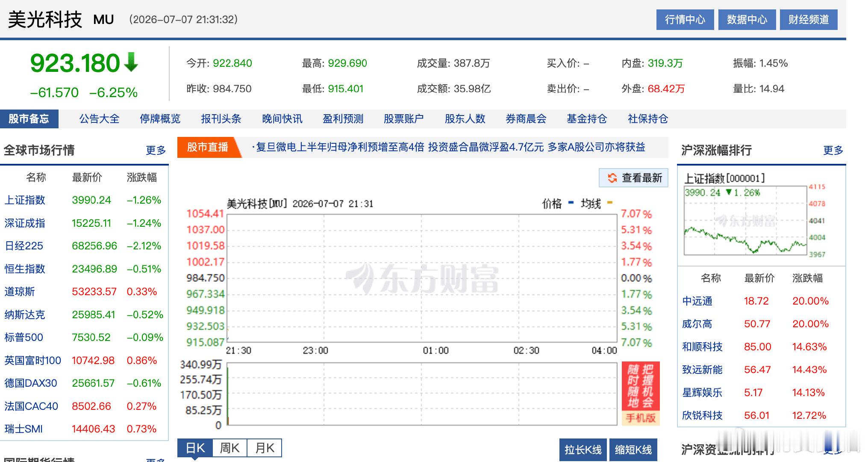Screen dimensions: 868x462
Task: Open 瑞士SMI quote link
Action: pos(24,429)
